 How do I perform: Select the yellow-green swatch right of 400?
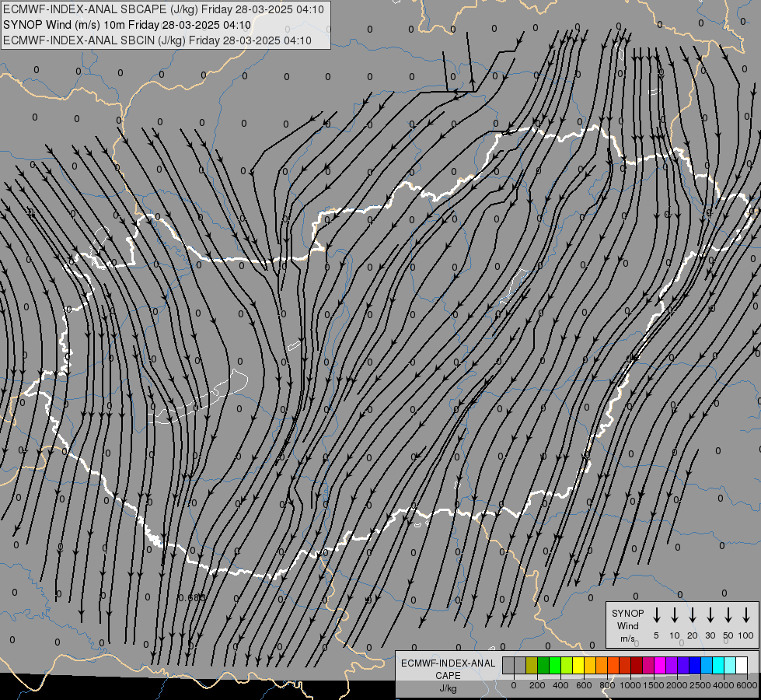point(567,665)
